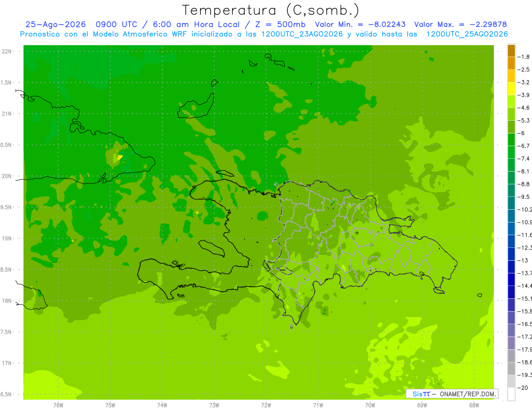Image resolution: width=532 pixels, height=411 pixels.
Task: Select the date '25-Ago-2026' in the header
Action: pyautogui.click(x=55, y=24)
